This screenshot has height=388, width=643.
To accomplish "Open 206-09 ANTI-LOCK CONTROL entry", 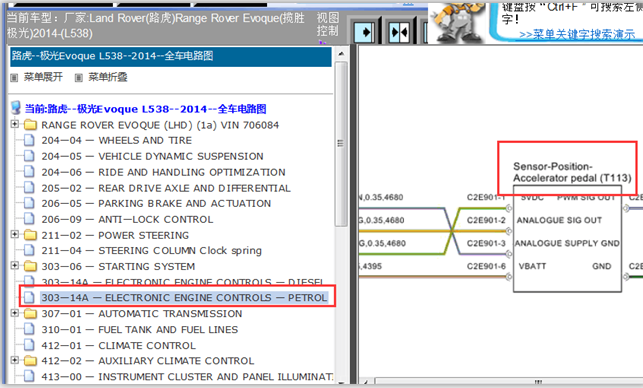I will (127, 219).
